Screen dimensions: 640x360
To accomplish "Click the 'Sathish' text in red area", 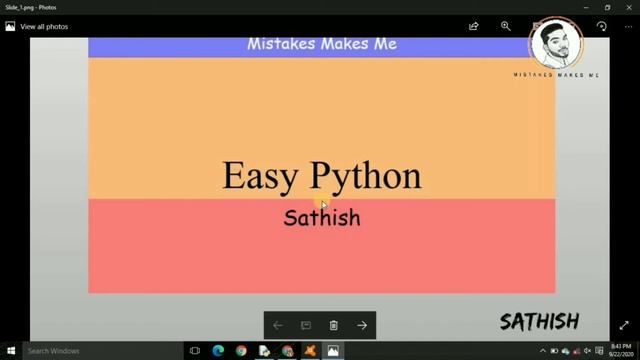I will click(x=322, y=218).
